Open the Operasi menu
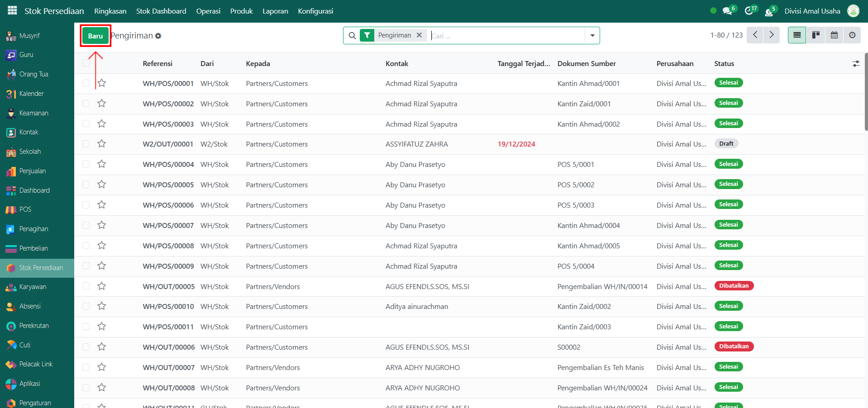This screenshot has width=868, height=408. tap(208, 11)
